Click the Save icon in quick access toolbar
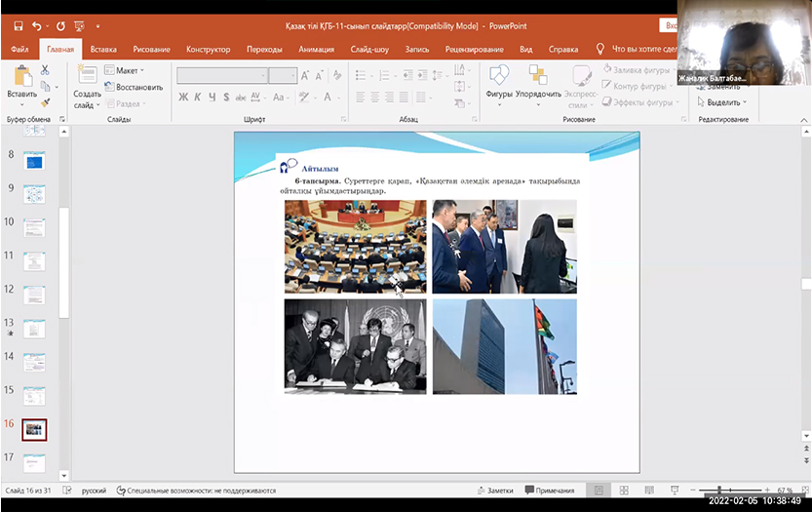The width and height of the screenshot is (812, 512). 18,26
